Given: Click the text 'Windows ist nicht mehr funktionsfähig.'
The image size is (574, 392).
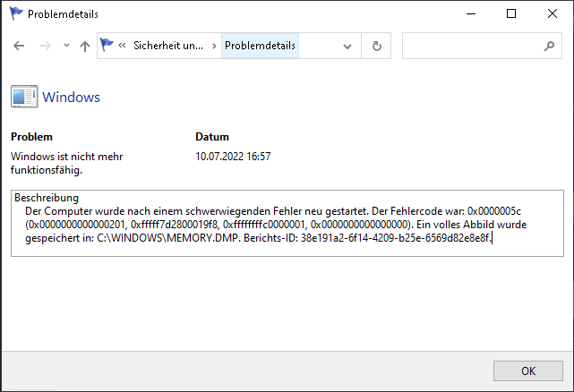Looking at the screenshot, I should pyautogui.click(x=66, y=163).
